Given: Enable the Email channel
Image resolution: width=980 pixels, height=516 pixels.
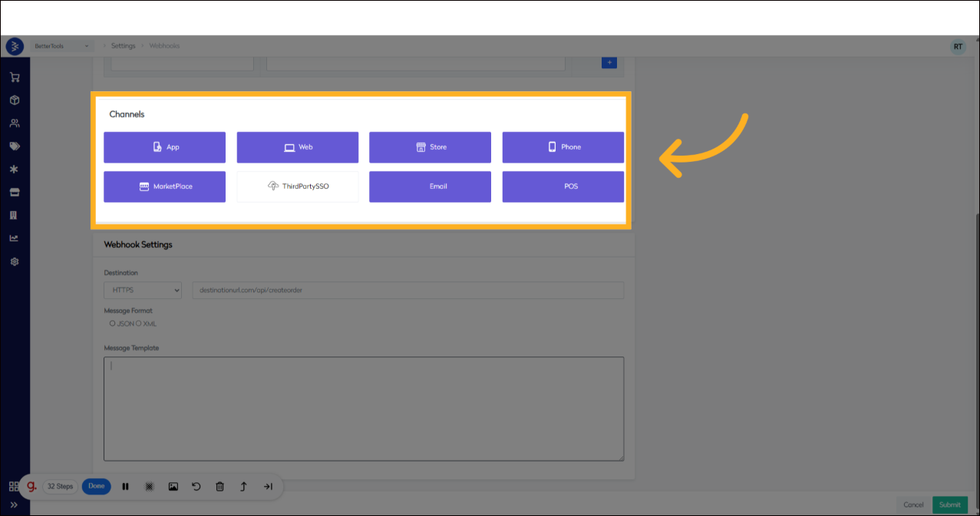Looking at the screenshot, I should point(430,186).
